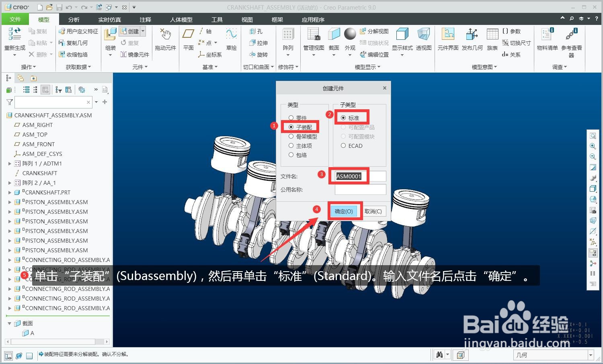The width and height of the screenshot is (603, 364).
Task: Open the 文件 menu
Action: pos(15,19)
